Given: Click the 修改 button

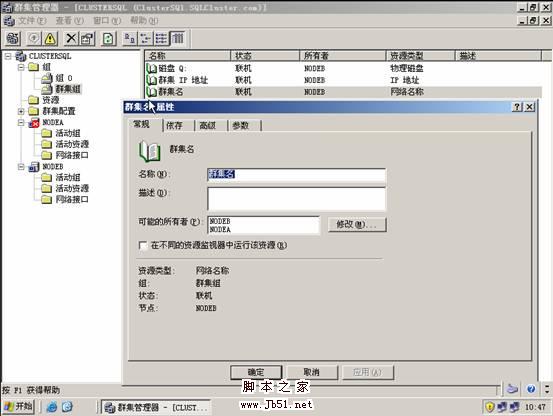Looking at the screenshot, I should [x=357, y=224].
